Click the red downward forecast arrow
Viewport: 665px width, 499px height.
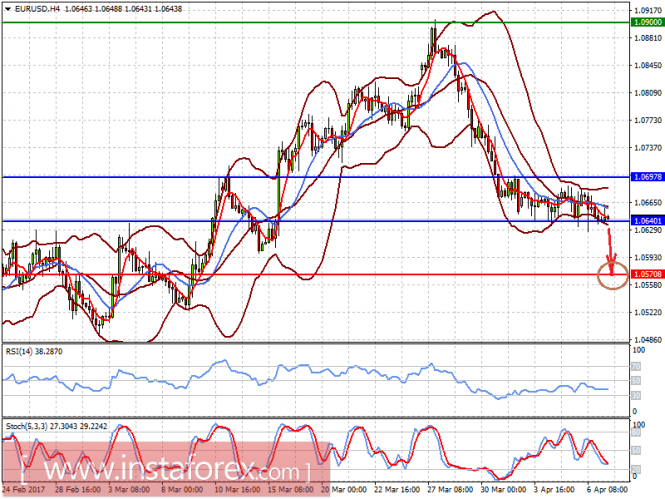click(611, 252)
